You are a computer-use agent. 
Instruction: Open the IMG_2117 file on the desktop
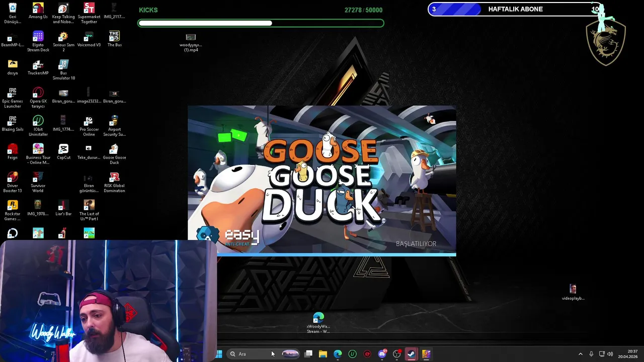pyautogui.click(x=114, y=11)
